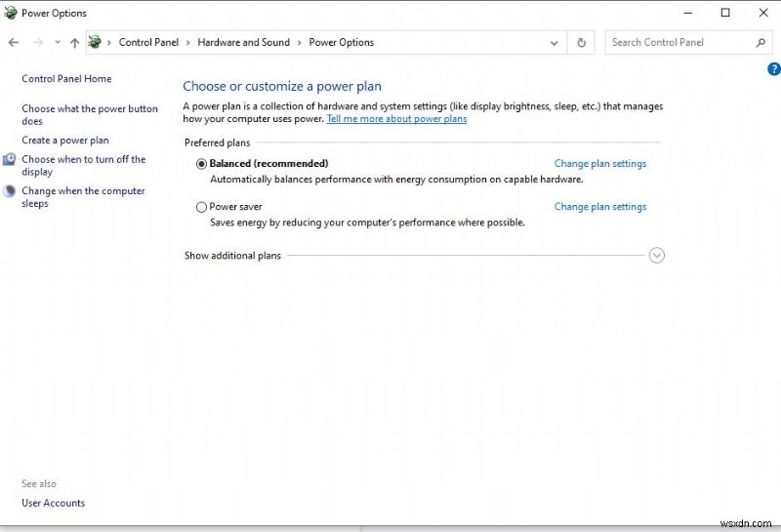
Task: Click Control Panel in the breadcrumb
Action: 148,42
